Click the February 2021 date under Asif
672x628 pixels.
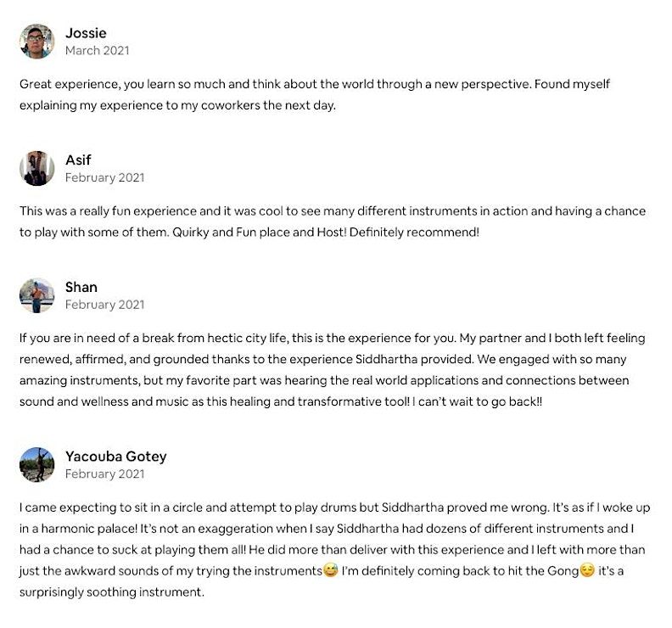coord(104,177)
